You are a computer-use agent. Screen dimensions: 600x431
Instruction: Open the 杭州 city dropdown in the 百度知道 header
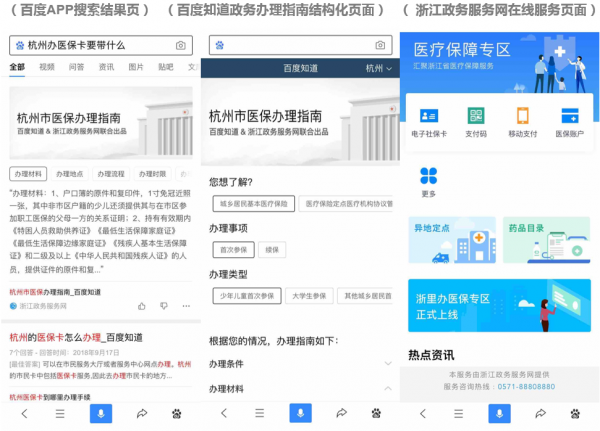(378, 68)
